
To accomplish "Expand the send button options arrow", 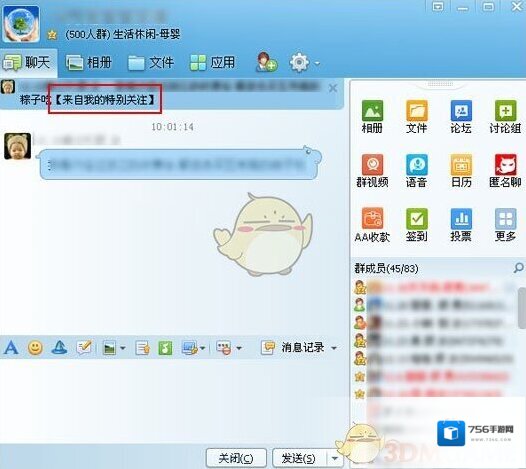I will 334,458.
